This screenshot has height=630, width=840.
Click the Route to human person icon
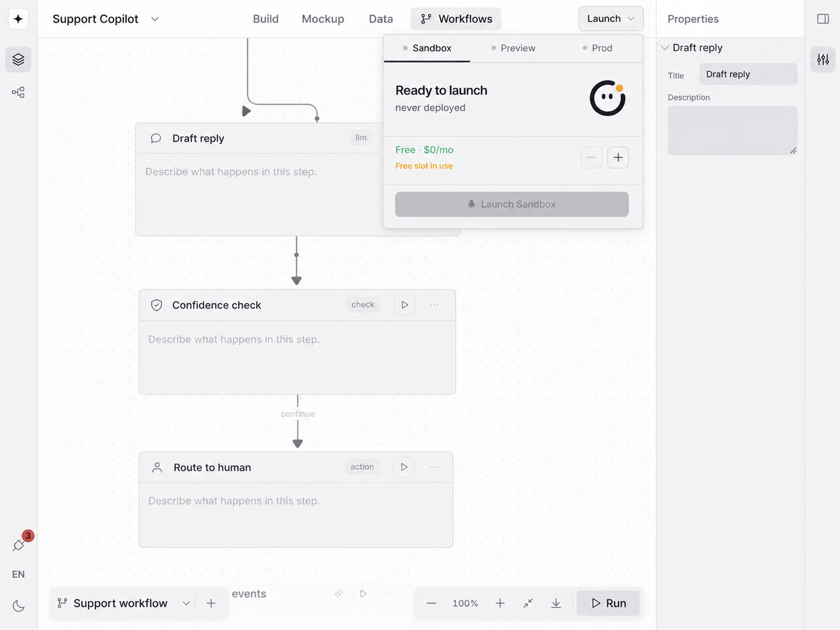point(157,467)
